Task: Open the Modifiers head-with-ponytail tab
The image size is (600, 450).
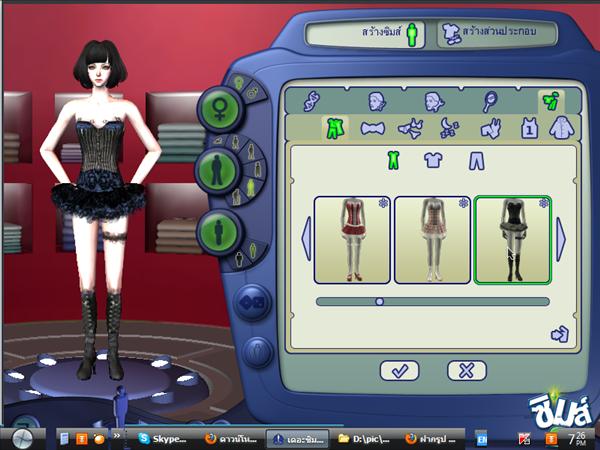Action: pyautogui.click(x=434, y=102)
